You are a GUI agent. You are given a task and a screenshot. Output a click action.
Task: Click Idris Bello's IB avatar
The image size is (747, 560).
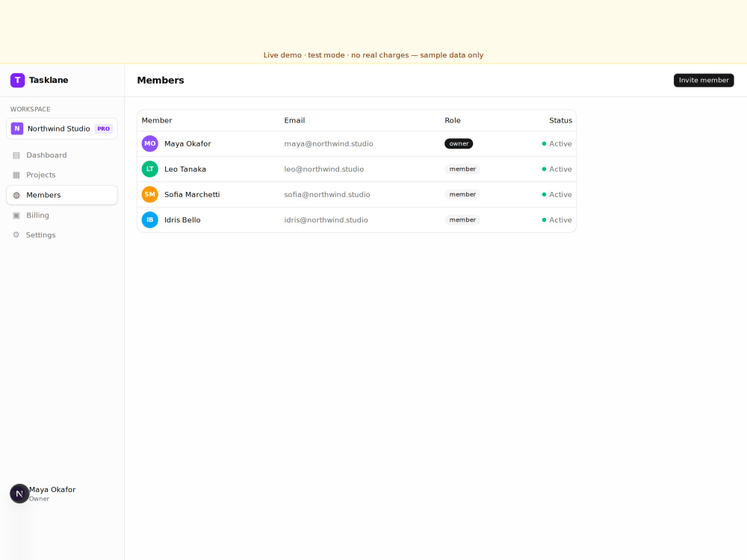coord(150,220)
